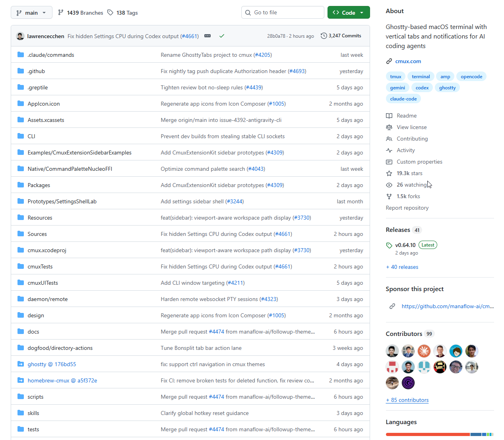Click the folder icon beside .greptile
This screenshot has width=504, height=440.
(x=21, y=87)
